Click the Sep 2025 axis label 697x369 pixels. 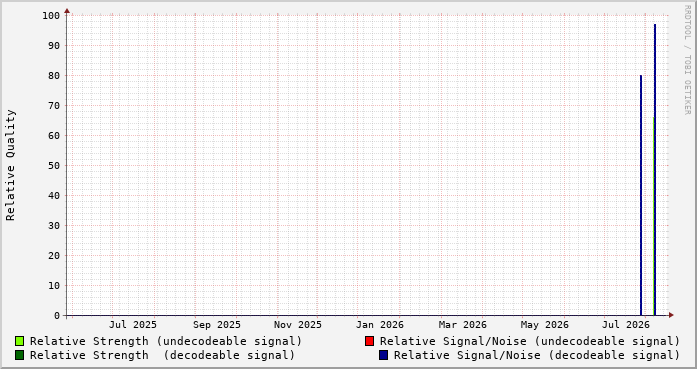pyautogui.click(x=216, y=325)
